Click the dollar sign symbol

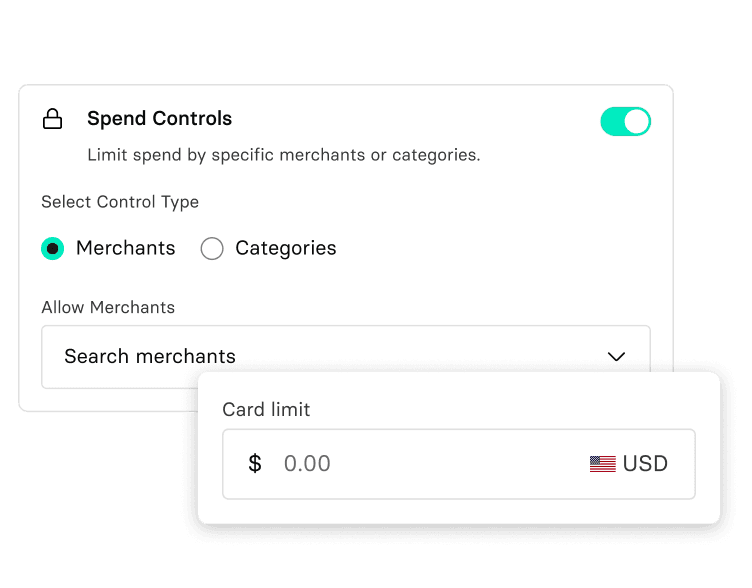(x=255, y=464)
